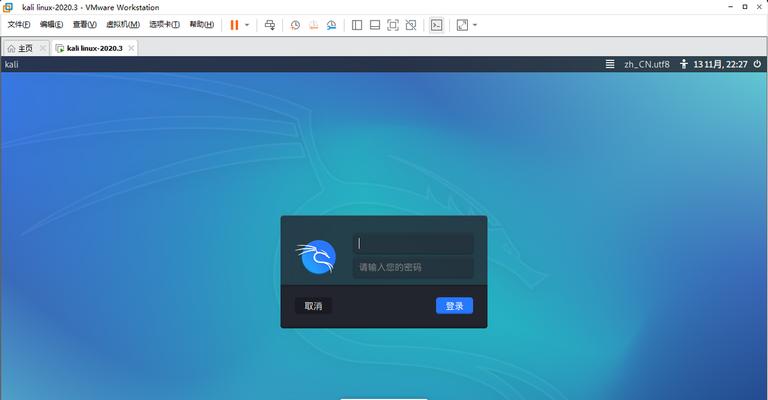Open the snapshot manager icon
This screenshot has width=768, height=400.
click(333, 25)
